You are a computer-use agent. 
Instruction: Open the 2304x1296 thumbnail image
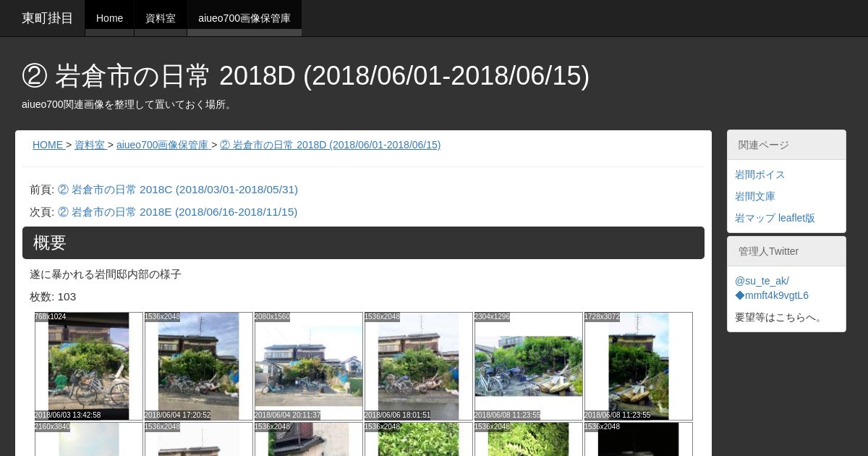point(529,366)
